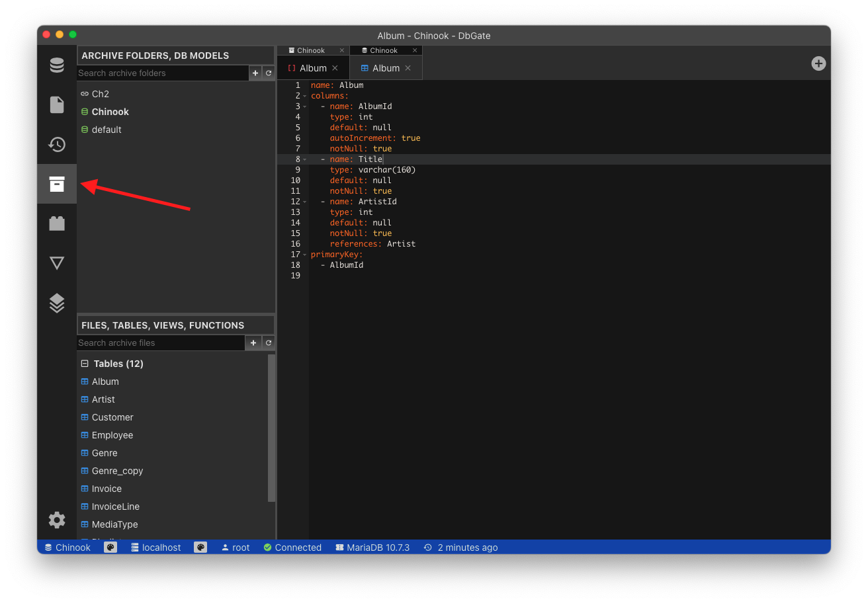The width and height of the screenshot is (868, 603).
Task: Close the Album YAML model tab
Action: tap(335, 68)
